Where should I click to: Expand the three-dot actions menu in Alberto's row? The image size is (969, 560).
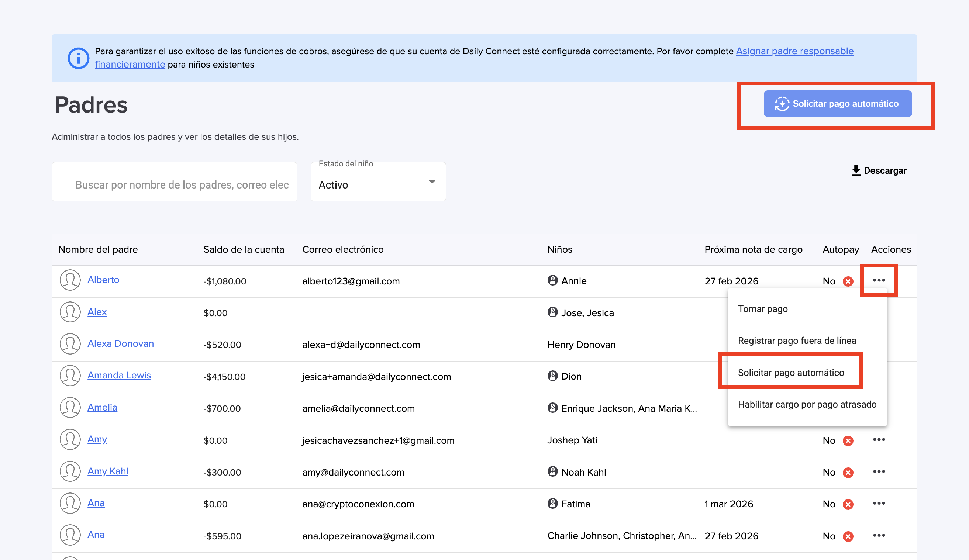coord(879,280)
